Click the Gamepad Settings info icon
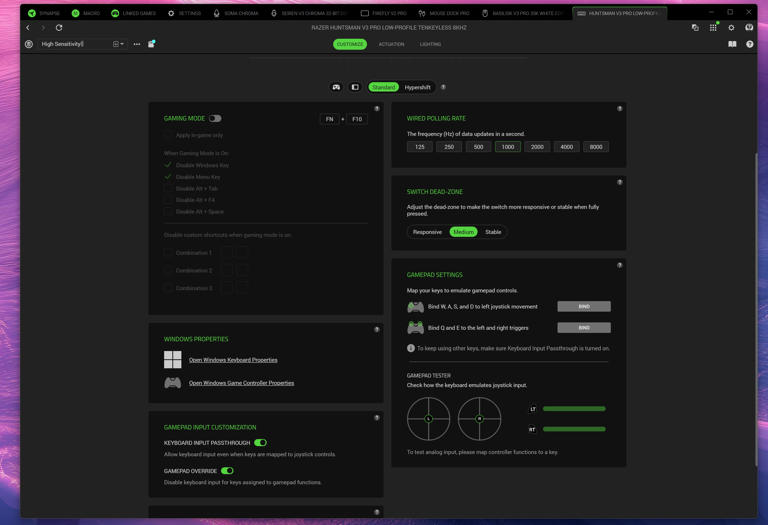Image resolution: width=768 pixels, height=525 pixels. (x=620, y=265)
